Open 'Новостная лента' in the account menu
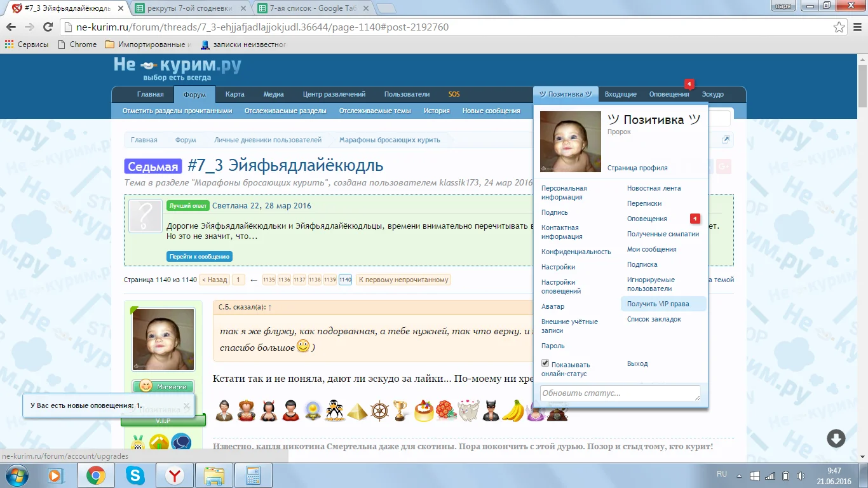Image resolution: width=868 pixels, height=488 pixels. pos(654,189)
